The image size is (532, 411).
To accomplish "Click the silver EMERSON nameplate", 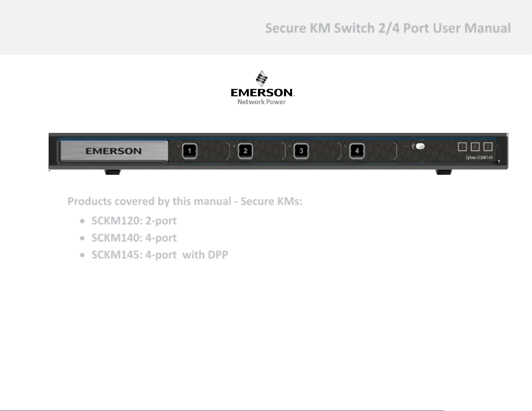I will [114, 151].
